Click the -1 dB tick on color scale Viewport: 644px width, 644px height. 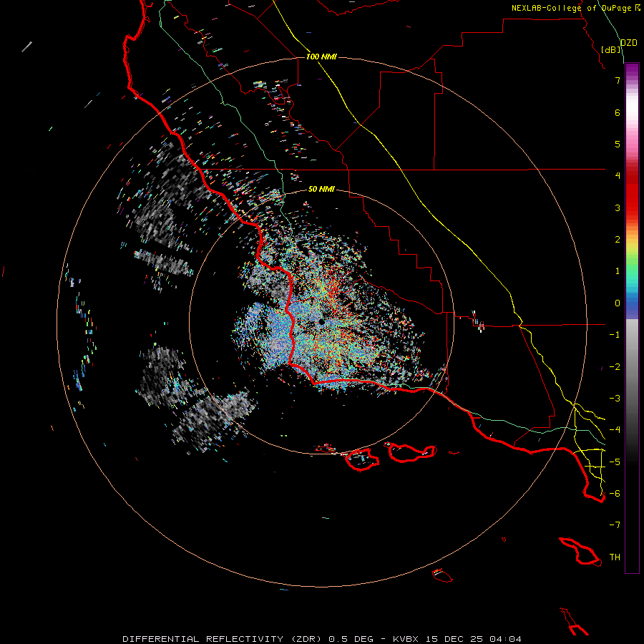pyautogui.click(x=615, y=335)
